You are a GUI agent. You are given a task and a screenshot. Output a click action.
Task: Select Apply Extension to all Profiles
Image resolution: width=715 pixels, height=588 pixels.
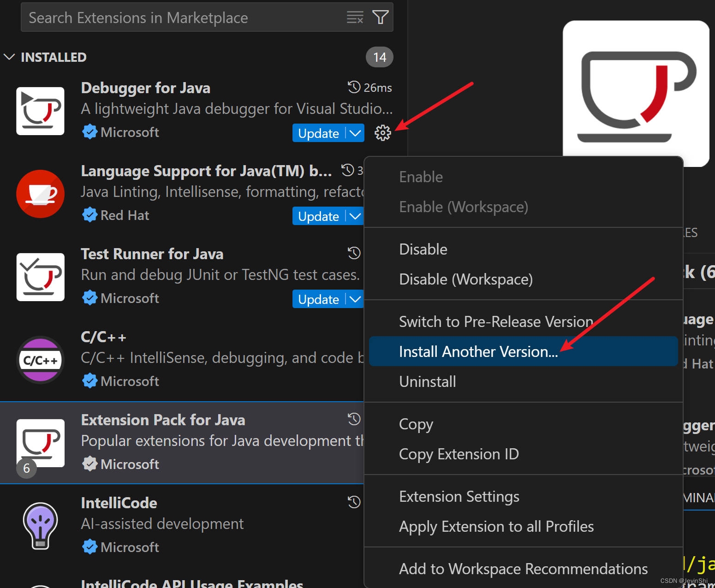coord(523,526)
